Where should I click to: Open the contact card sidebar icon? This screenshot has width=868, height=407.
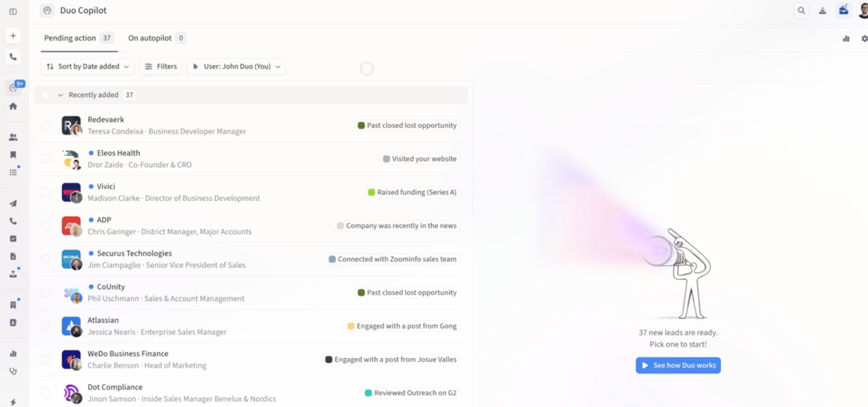(13, 323)
